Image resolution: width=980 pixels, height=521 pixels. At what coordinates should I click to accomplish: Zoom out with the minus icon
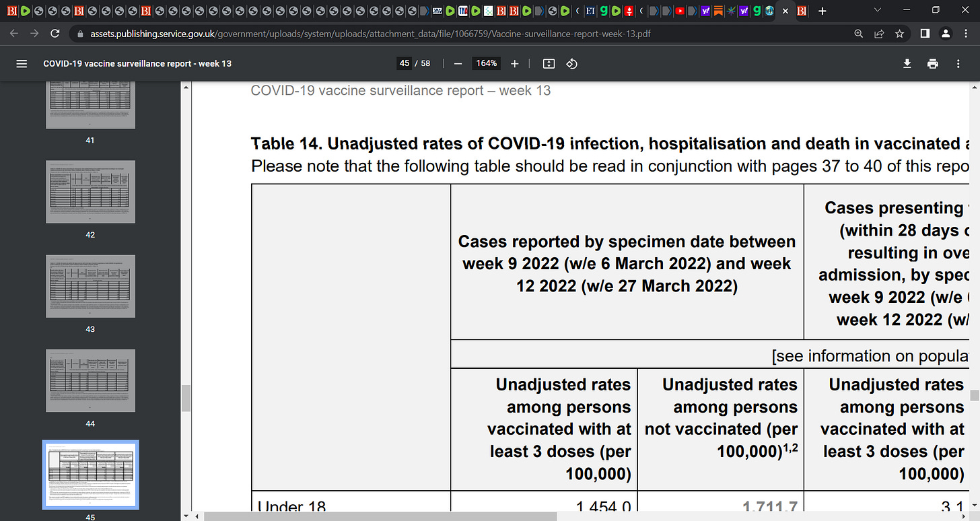pyautogui.click(x=458, y=63)
